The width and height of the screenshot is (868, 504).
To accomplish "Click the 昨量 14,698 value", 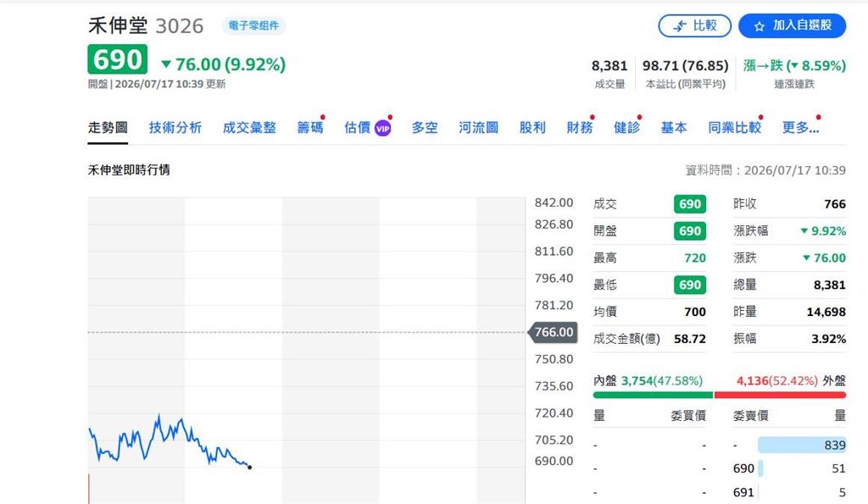I will pyautogui.click(x=826, y=312).
